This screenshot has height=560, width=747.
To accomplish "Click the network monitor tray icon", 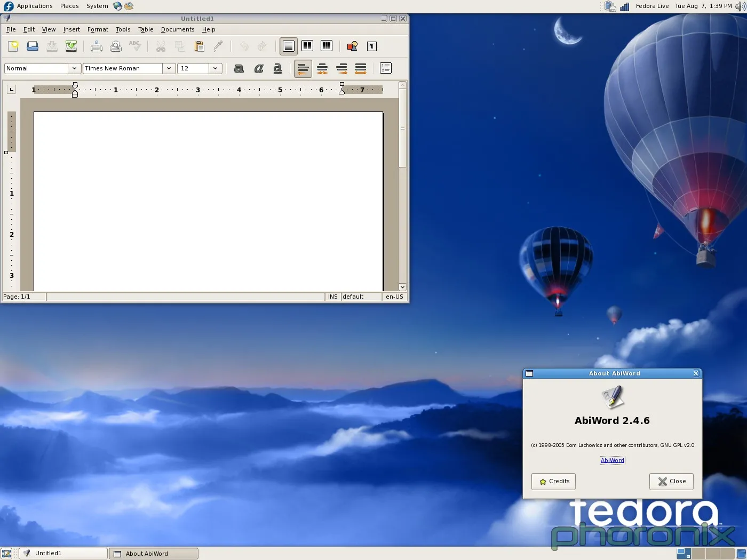I will coord(610,6).
